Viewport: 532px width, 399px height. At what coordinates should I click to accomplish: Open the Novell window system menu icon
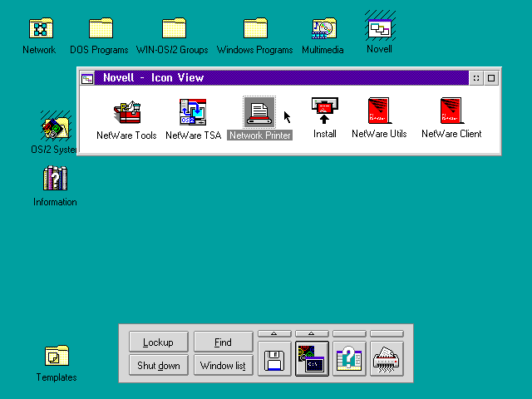click(x=87, y=78)
